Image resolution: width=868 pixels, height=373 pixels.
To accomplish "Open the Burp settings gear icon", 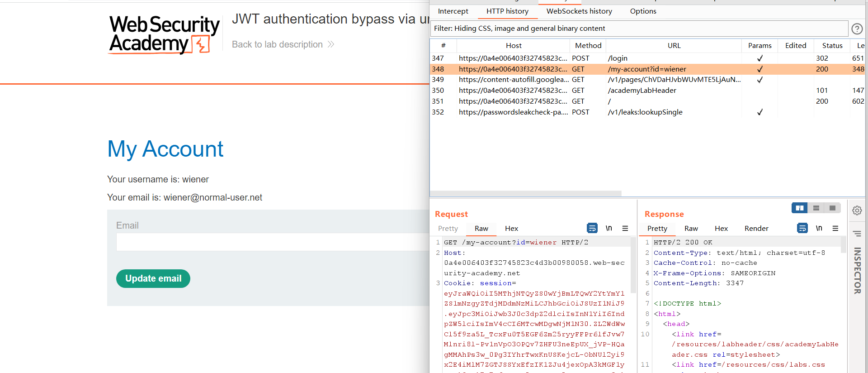I will (857, 210).
